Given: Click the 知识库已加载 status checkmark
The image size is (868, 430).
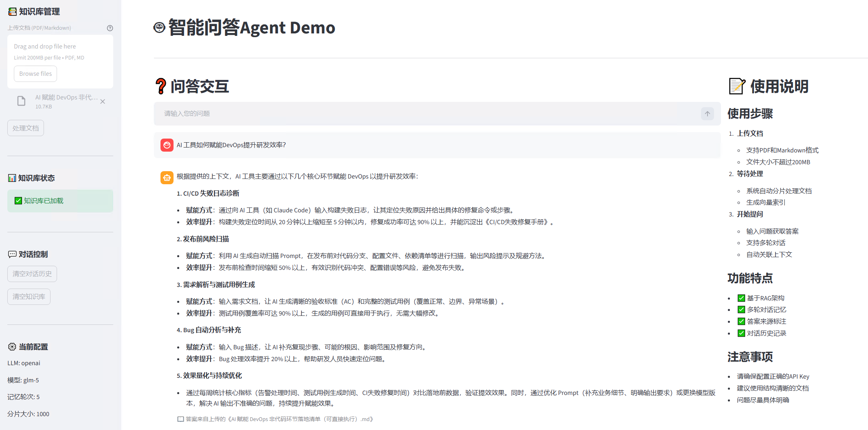Looking at the screenshot, I should tap(18, 201).
